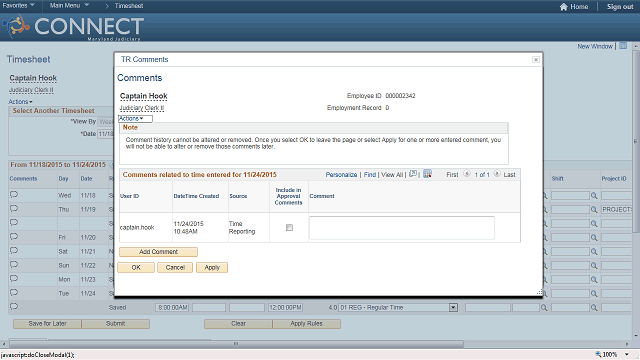Click the horizontal scrollbar thumb
The height and width of the screenshot is (360, 640).
[236, 344]
